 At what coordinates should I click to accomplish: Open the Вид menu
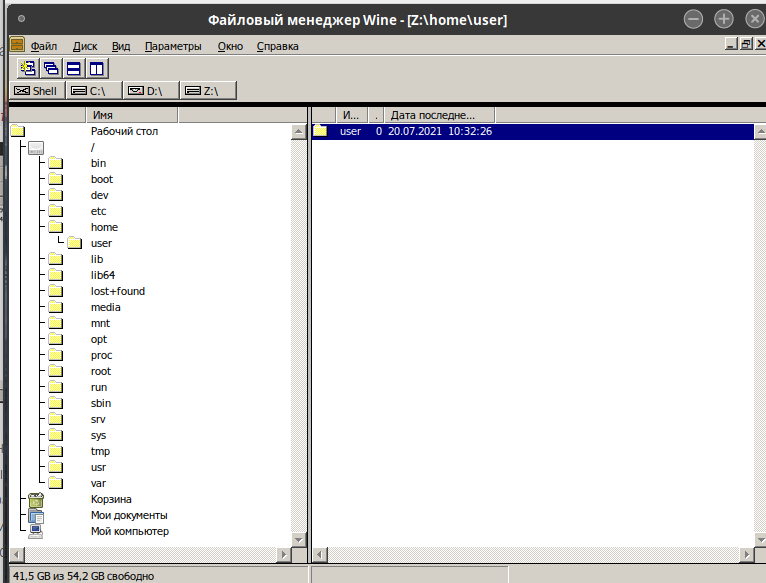click(x=121, y=46)
